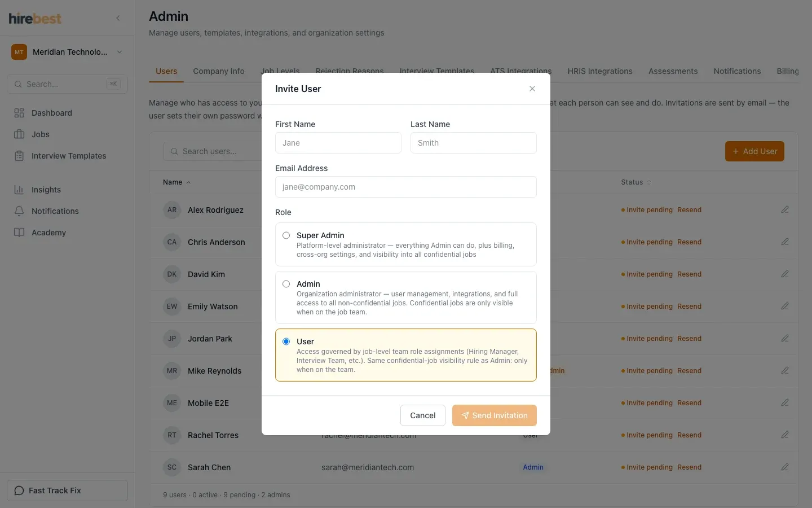The width and height of the screenshot is (812, 508).
Task: Open the Assessments tab
Action: pyautogui.click(x=673, y=71)
